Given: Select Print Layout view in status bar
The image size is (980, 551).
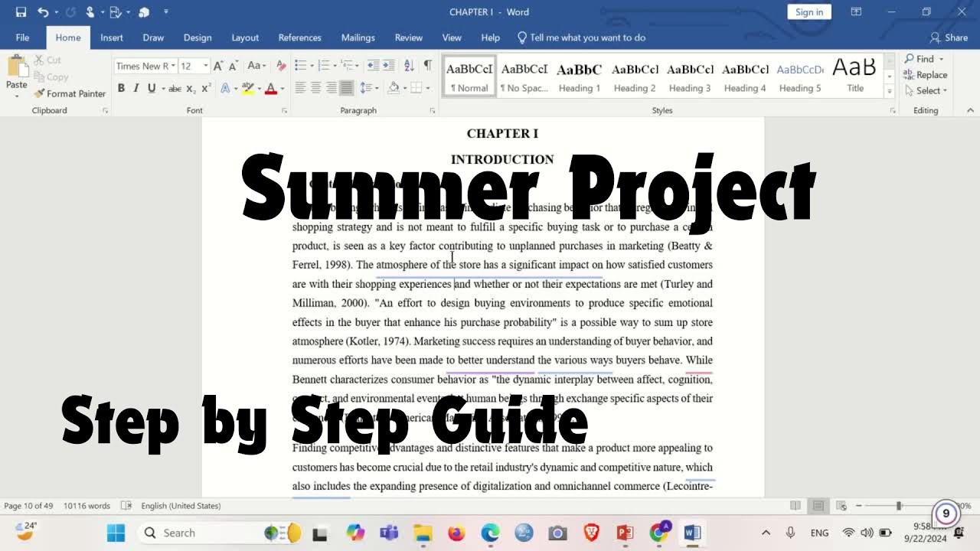Looking at the screenshot, I should click(x=818, y=506).
